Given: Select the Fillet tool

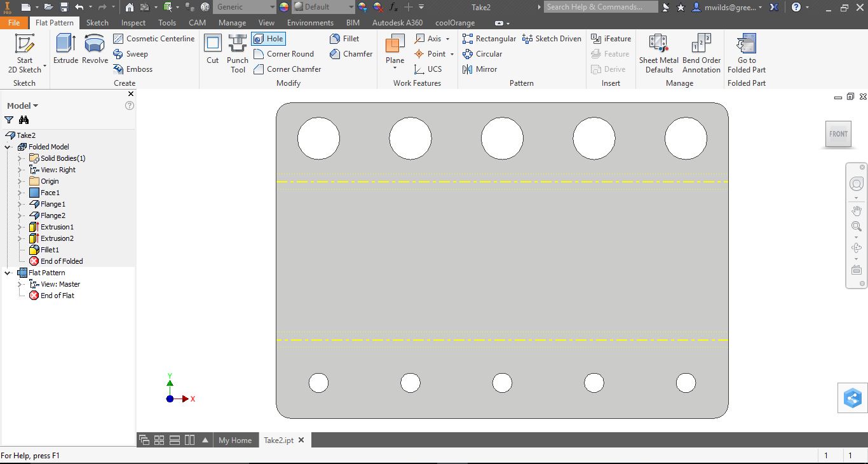Looking at the screenshot, I should (x=344, y=39).
